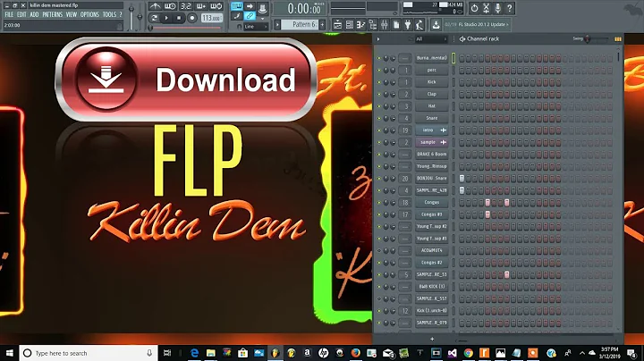The height and width of the screenshot is (361, 644).
Task: Toggle loop recording icon
Action: [216, 6]
